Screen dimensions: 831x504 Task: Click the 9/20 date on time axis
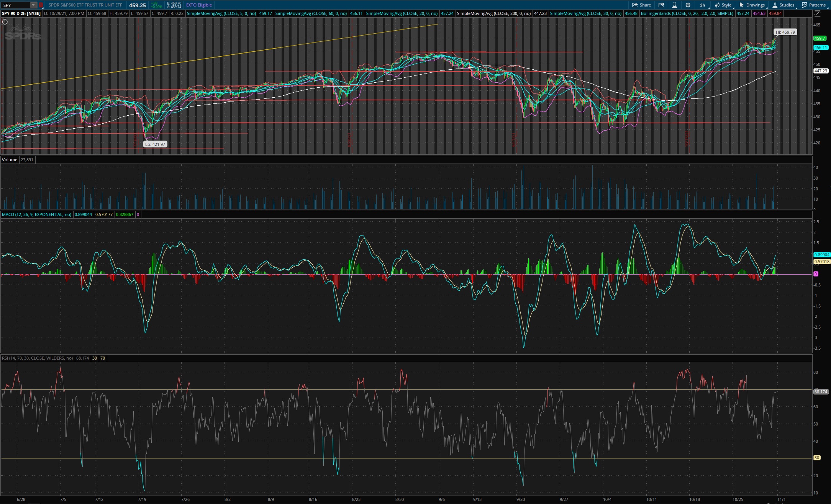520,499
